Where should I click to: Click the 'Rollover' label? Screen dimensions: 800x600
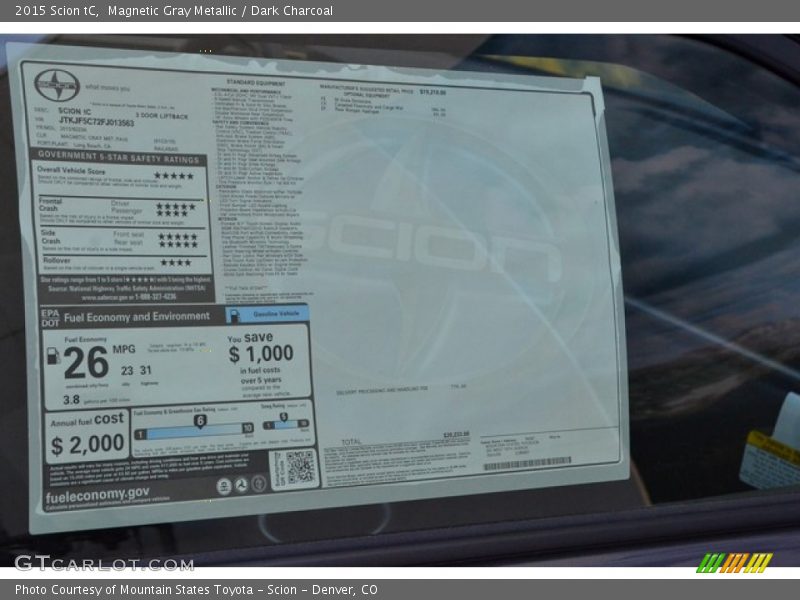[57, 260]
